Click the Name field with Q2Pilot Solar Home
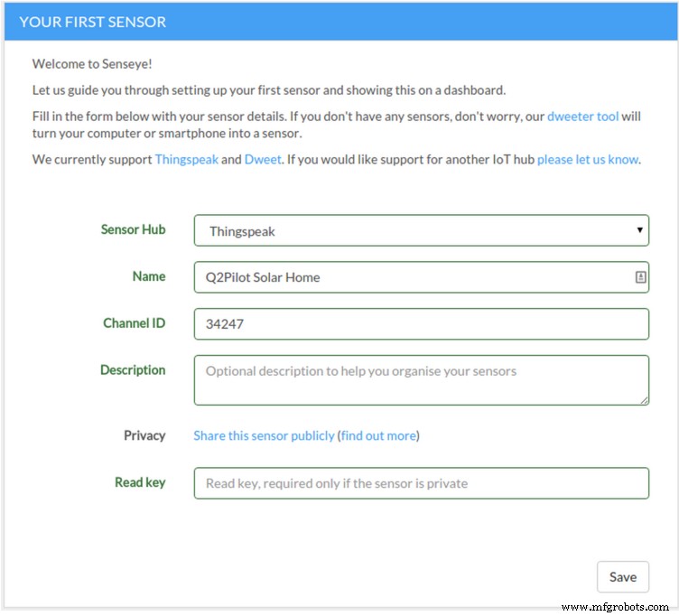 click(422, 277)
